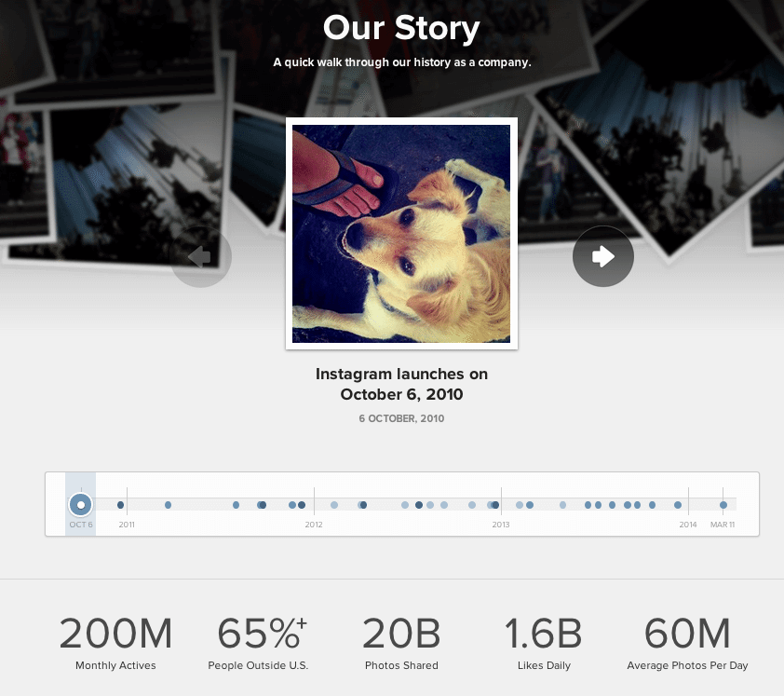Click the 60M Average Photos Per Day figure
The height and width of the screenshot is (696, 784).
[687, 643]
